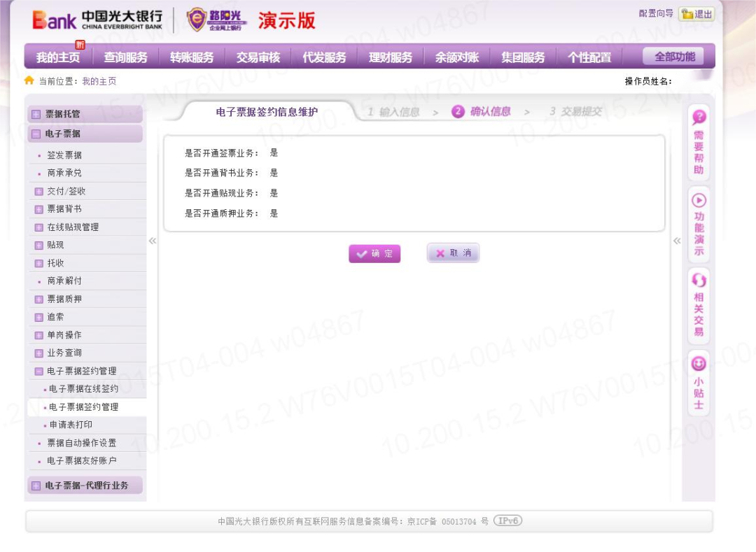
Task: Expand the 票据质押 tree node
Action: point(39,299)
